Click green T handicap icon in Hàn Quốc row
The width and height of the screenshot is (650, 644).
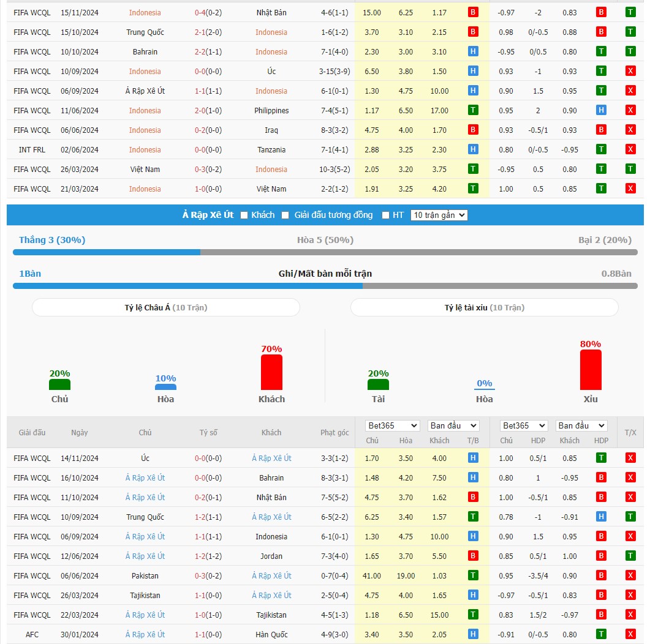pos(601,634)
